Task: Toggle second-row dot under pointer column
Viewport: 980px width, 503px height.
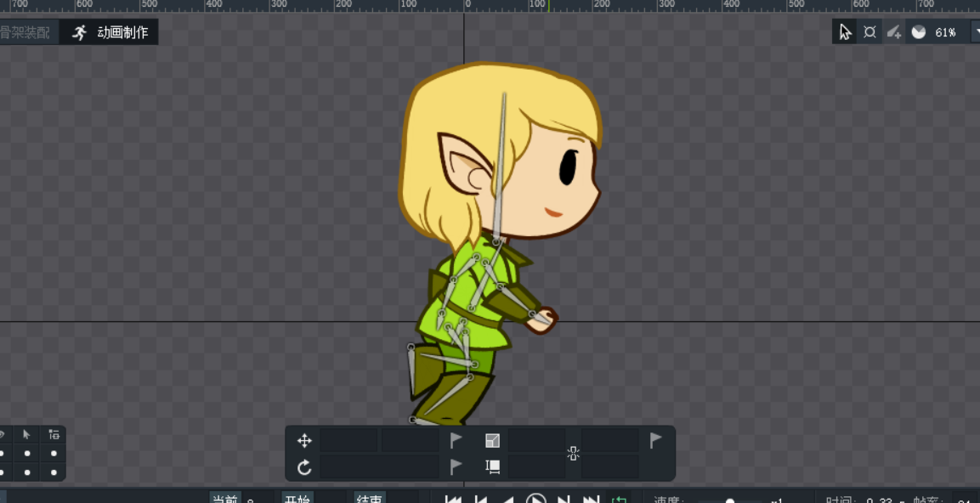Action: pyautogui.click(x=27, y=472)
